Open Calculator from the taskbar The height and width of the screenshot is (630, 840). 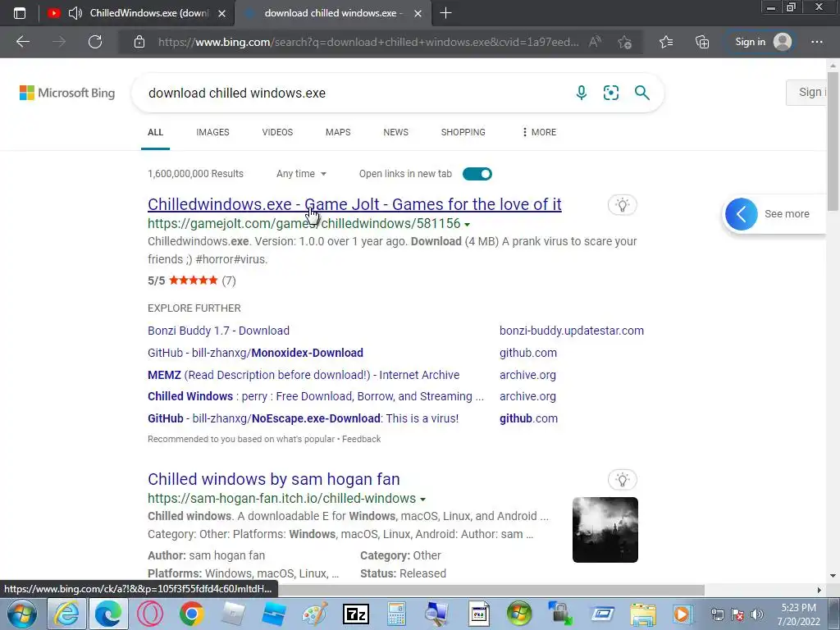(x=396, y=614)
